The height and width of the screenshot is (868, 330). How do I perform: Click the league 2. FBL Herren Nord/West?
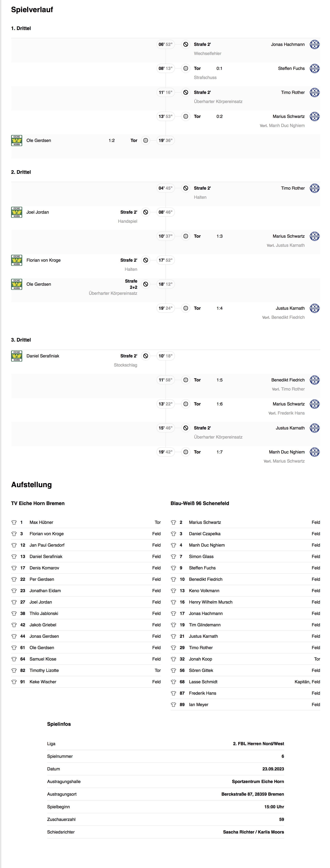click(x=258, y=744)
